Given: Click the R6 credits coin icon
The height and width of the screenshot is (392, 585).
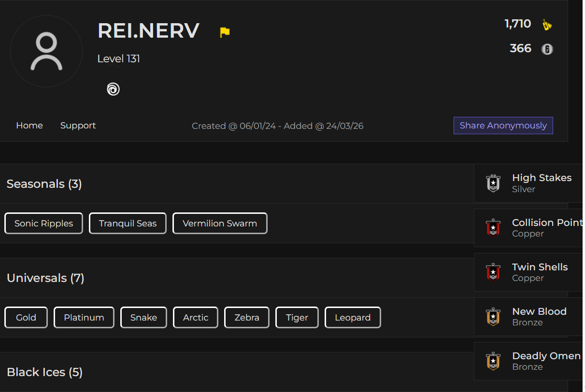Looking at the screenshot, I should pyautogui.click(x=547, y=49).
